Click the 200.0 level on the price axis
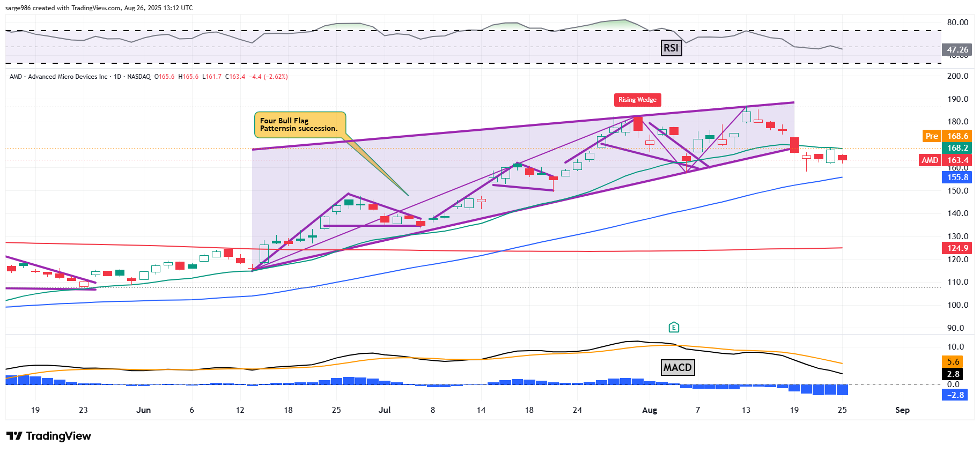Screen dimensions: 980x452 [x=957, y=76]
